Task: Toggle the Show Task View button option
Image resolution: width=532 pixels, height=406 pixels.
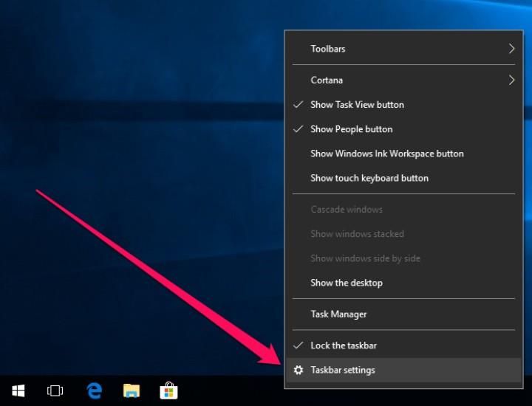Action: coord(357,105)
